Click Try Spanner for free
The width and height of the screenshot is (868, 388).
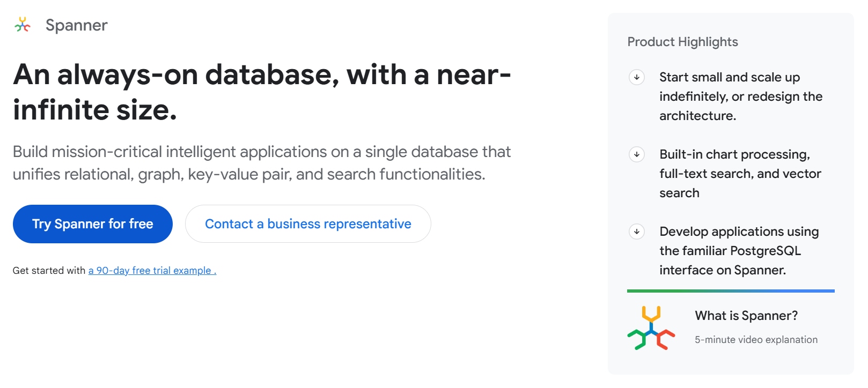coord(92,223)
